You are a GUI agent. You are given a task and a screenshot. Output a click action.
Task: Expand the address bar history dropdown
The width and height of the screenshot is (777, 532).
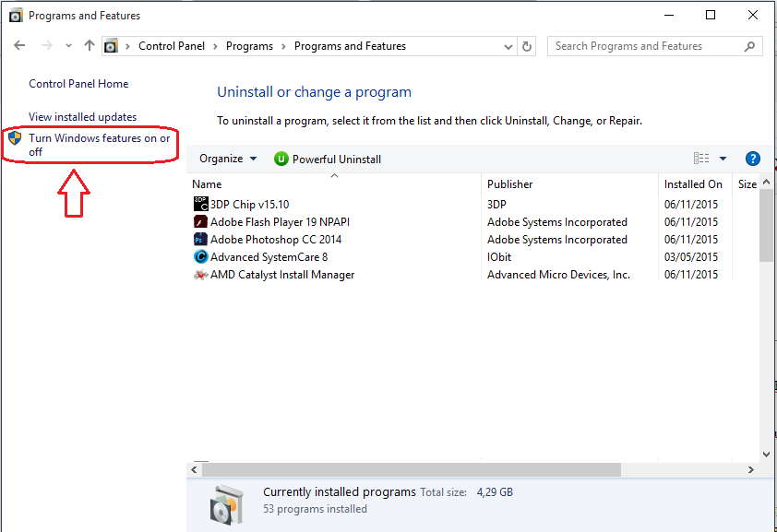click(508, 45)
